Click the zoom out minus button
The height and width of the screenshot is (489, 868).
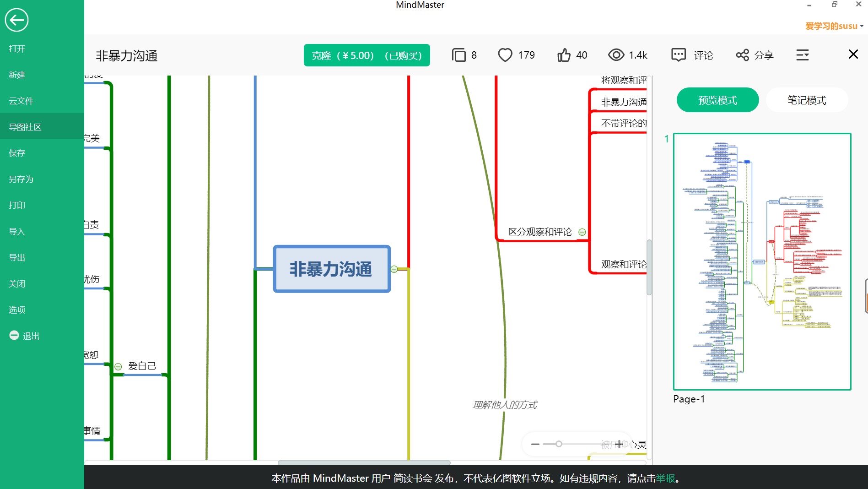click(535, 444)
